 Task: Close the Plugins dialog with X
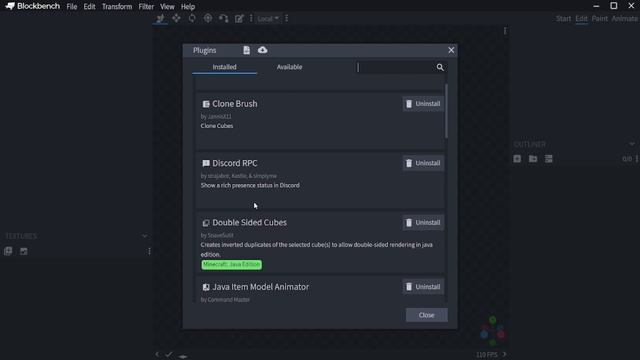pos(451,50)
